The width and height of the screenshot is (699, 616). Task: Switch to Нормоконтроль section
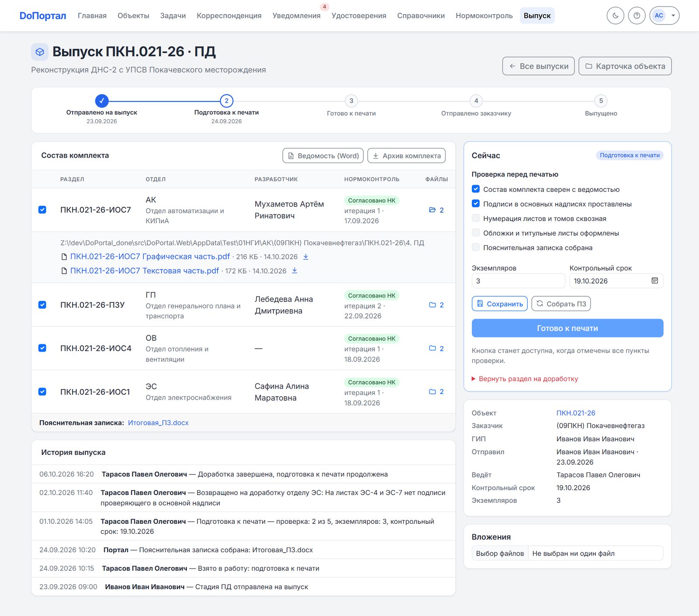click(484, 16)
